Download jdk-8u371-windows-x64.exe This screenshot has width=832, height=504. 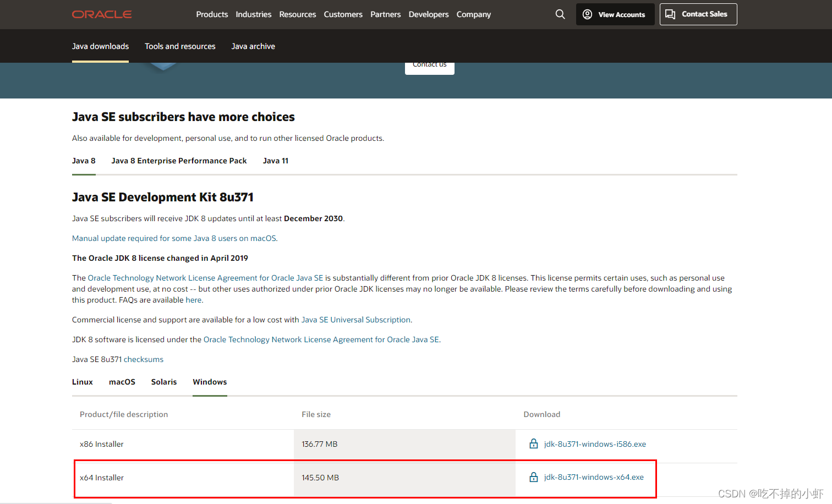(x=594, y=477)
